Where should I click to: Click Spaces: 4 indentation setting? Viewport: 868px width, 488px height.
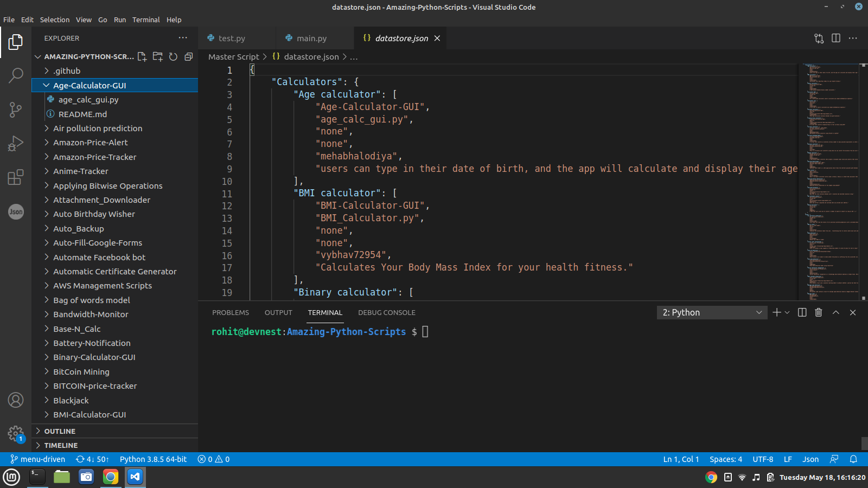(x=726, y=459)
